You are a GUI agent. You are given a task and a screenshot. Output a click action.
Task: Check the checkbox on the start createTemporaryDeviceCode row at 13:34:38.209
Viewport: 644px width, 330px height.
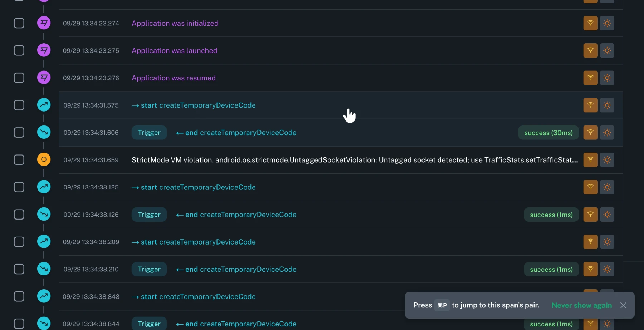(x=19, y=242)
